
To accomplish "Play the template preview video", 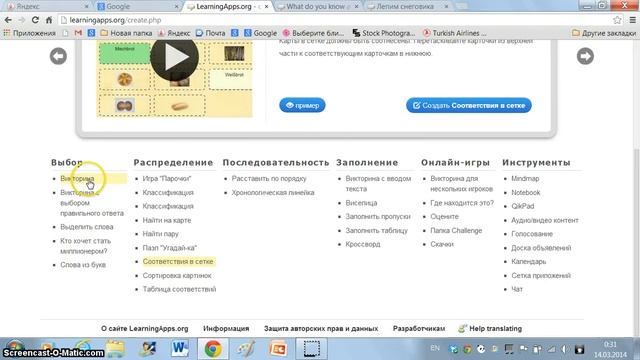I will click(x=175, y=58).
